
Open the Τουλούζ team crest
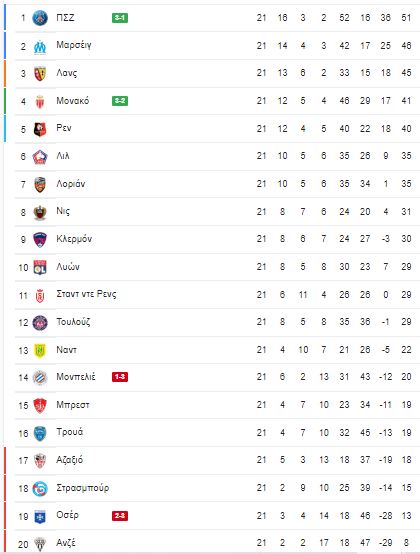coord(40,323)
